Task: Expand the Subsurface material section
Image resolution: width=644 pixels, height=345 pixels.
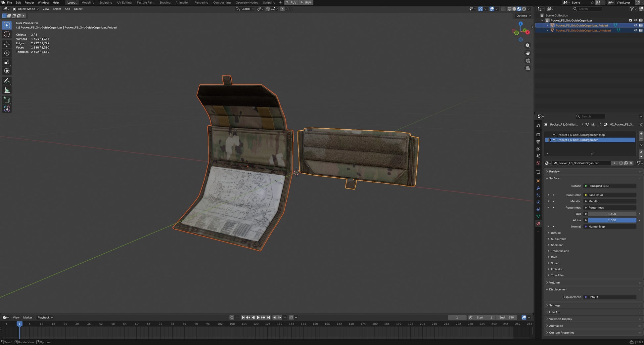Action: 558,239
